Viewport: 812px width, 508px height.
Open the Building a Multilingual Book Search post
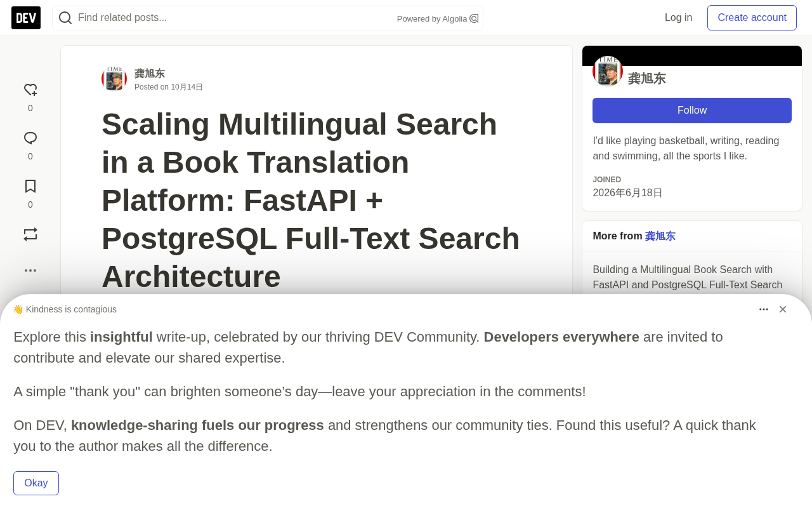tap(688, 277)
